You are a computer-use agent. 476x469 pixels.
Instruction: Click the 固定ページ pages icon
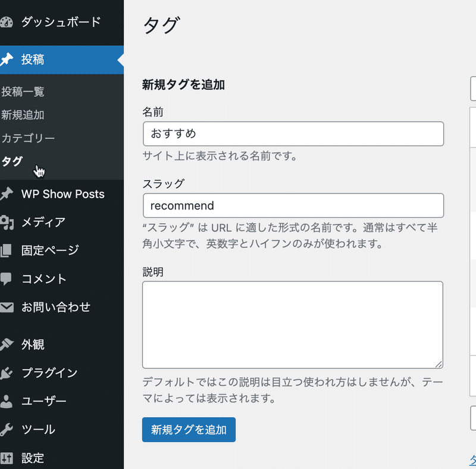(x=6, y=251)
